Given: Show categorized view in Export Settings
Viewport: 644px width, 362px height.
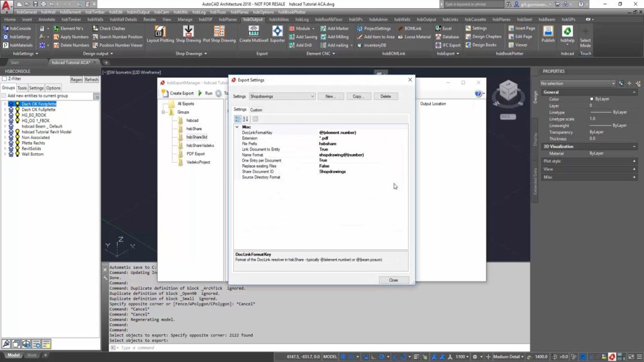Looking at the screenshot, I should (x=238, y=119).
